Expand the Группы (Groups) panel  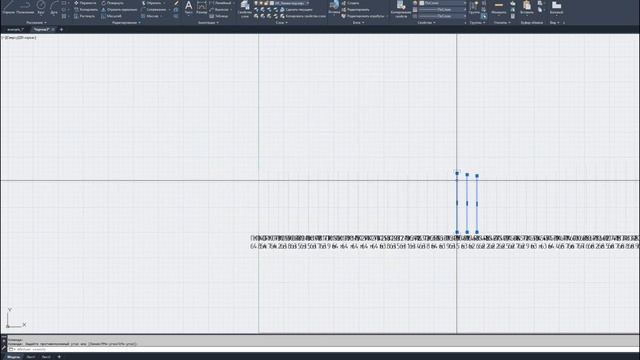coord(477,22)
